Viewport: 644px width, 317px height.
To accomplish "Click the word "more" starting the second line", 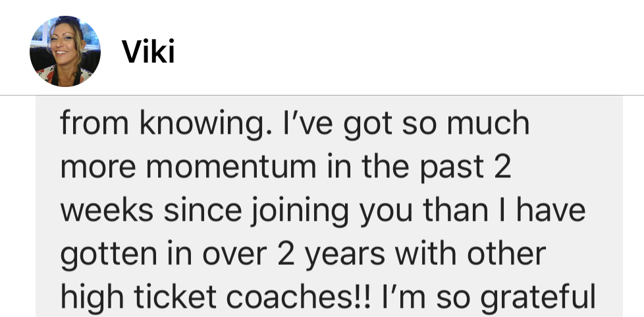I will click(102, 167).
